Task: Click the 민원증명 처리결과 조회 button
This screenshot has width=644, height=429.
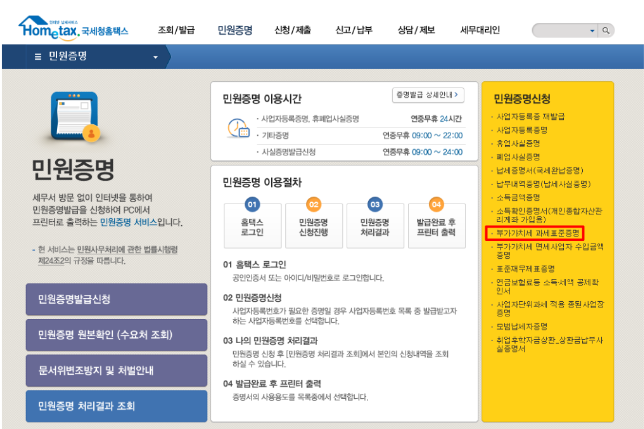Action: pos(116,406)
